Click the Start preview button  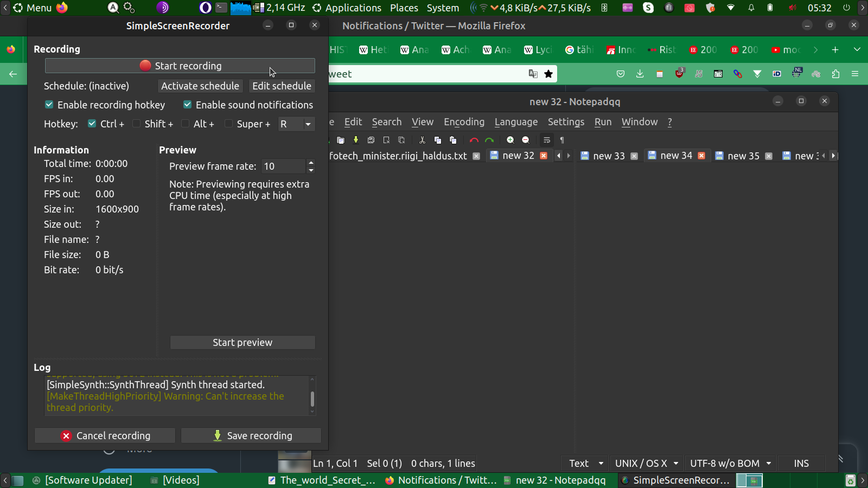pos(242,342)
